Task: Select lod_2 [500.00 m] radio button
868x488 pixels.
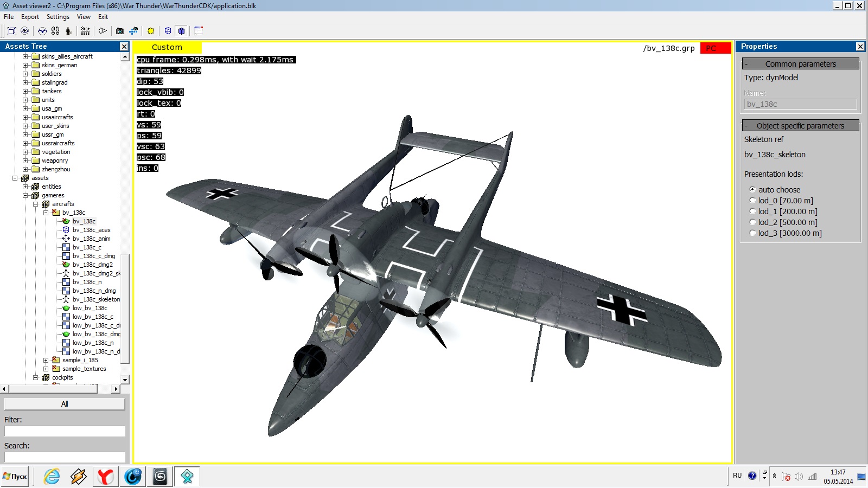Action: [752, 222]
